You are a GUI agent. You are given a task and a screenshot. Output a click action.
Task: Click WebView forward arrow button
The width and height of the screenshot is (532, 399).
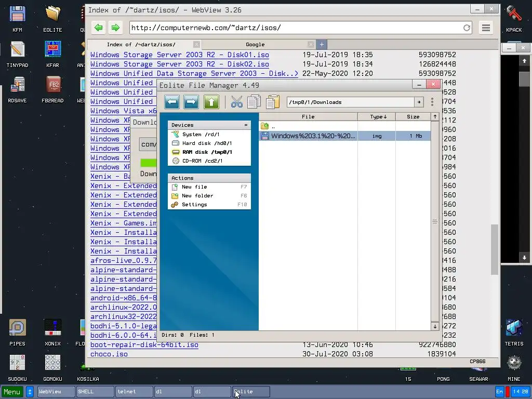coord(115,28)
